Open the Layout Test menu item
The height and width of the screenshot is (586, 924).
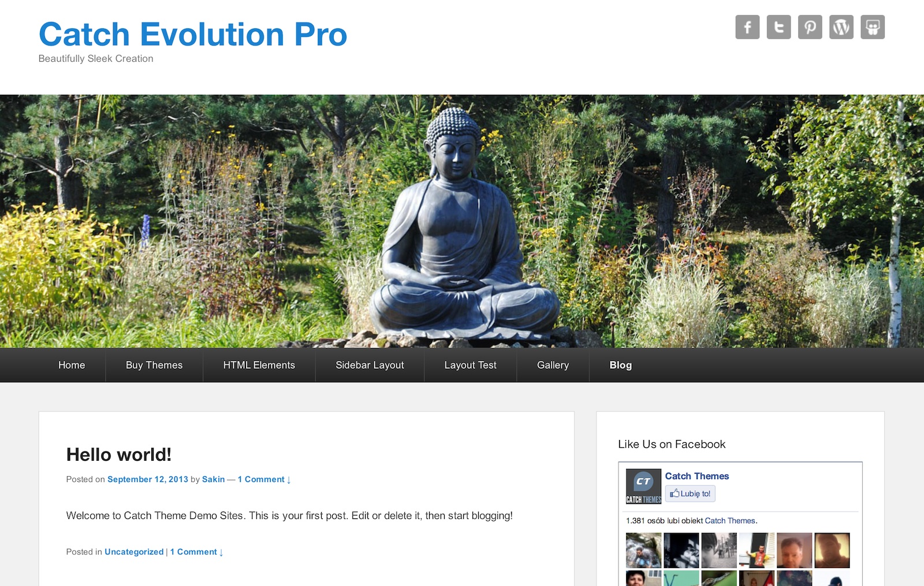tap(470, 365)
